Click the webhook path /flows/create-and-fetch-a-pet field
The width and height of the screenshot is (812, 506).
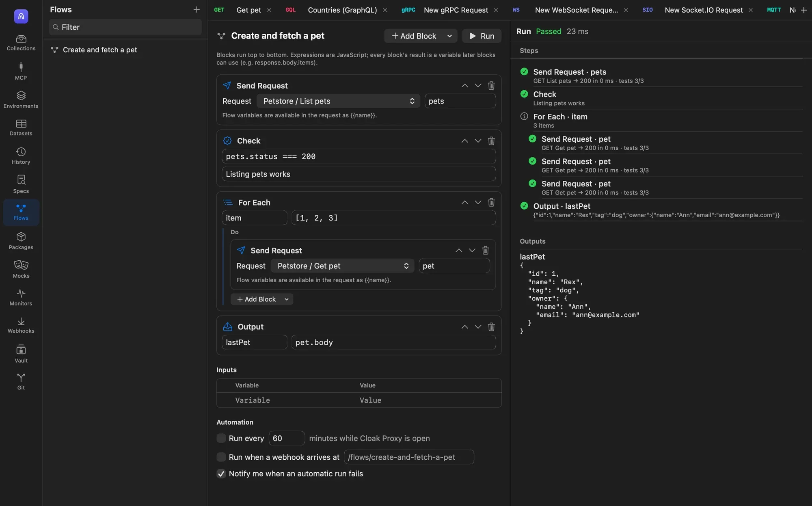pyautogui.click(x=409, y=457)
